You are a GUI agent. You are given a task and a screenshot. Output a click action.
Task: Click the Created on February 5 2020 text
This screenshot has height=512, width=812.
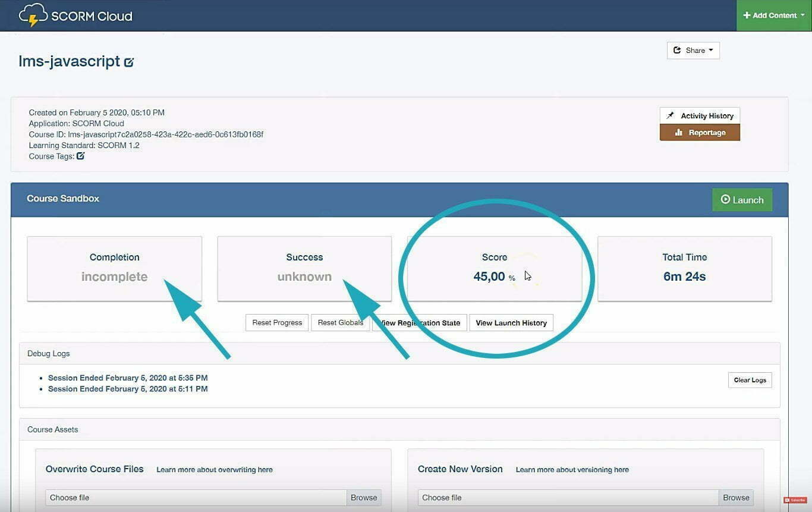click(97, 112)
